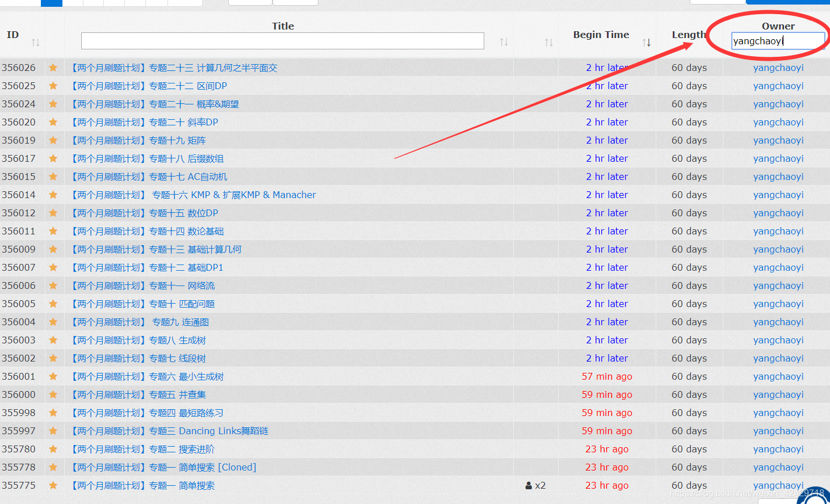The image size is (830, 504).
Task: Open contest 专题二十一 概率&期望
Action: coord(155,104)
